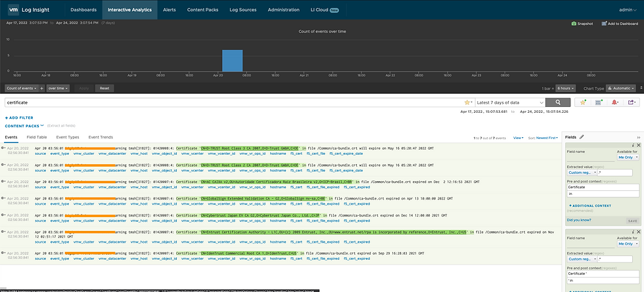Click Extract all fields link
This screenshot has width=644, height=292.
pyautogui.click(x=61, y=126)
